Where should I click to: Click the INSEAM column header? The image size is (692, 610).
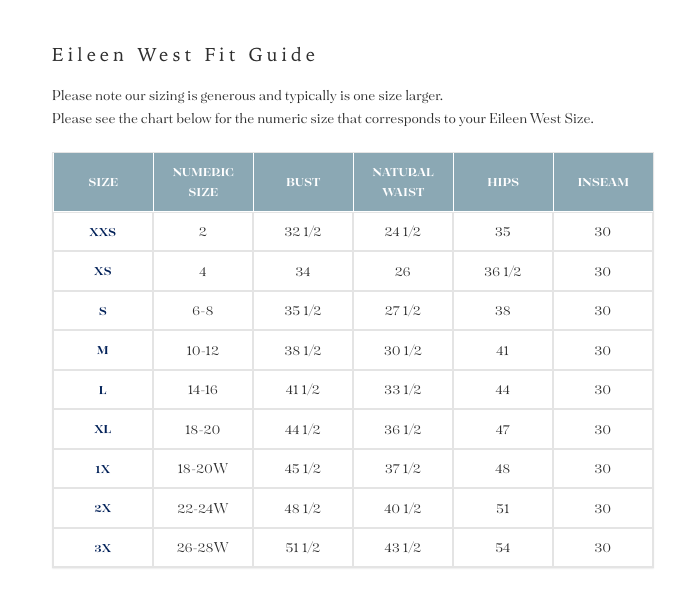[603, 182]
